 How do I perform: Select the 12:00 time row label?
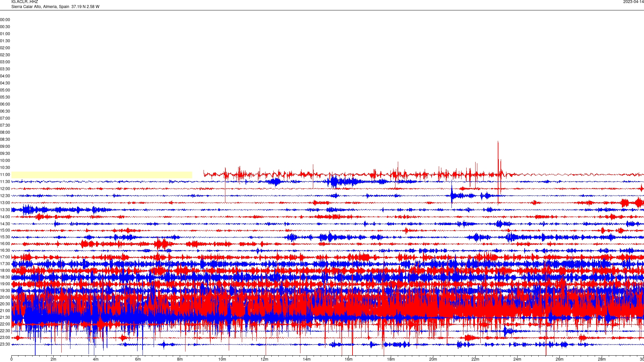tap(5, 189)
